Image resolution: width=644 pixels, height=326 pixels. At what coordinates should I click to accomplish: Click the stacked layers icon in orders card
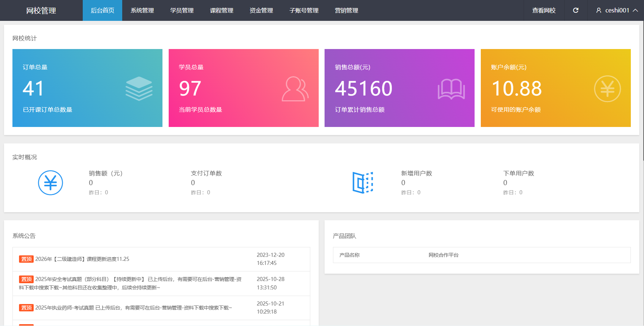tap(139, 89)
